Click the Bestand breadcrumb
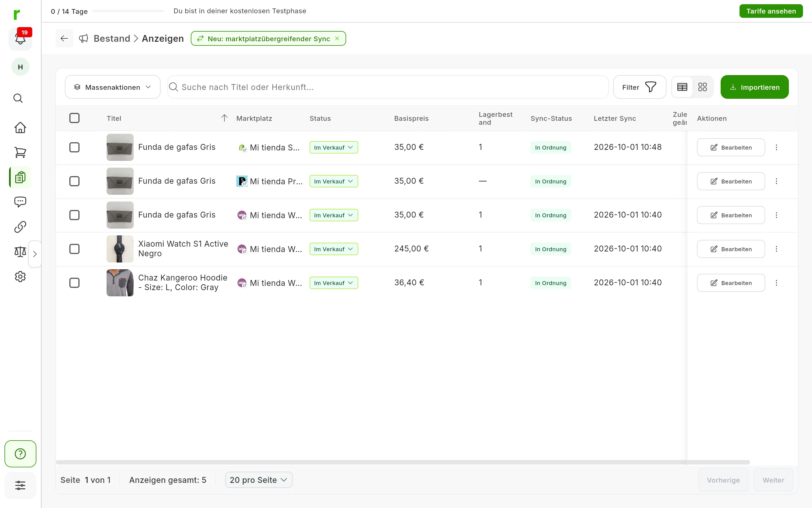812x508 pixels. [112, 38]
